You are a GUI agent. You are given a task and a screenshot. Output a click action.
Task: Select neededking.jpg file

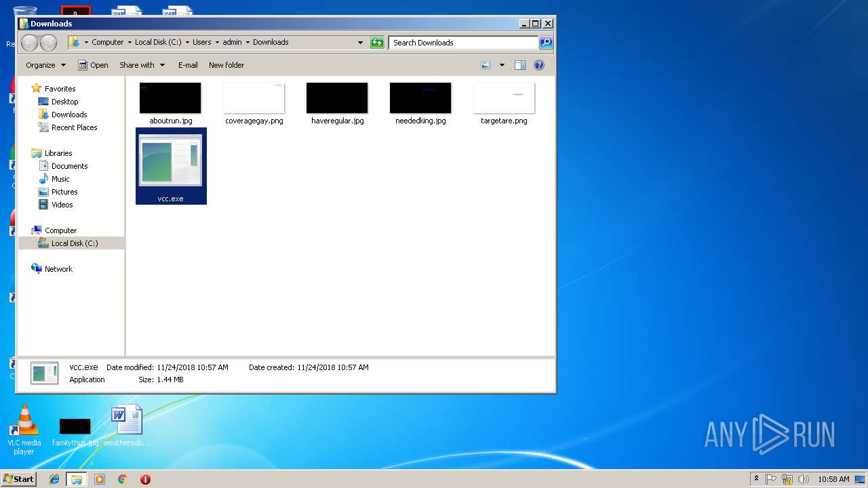click(x=420, y=104)
